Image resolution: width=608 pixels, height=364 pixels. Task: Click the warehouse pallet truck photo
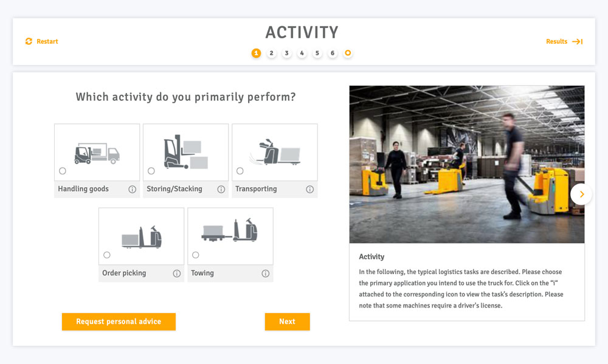click(x=466, y=164)
